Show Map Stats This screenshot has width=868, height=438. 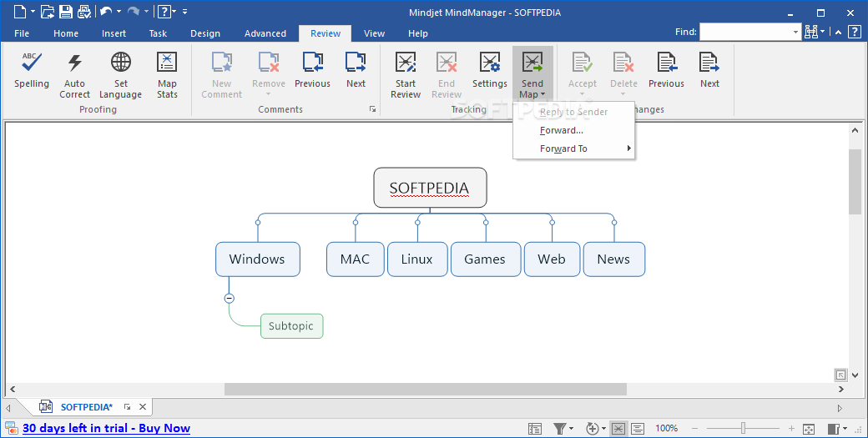coord(167,76)
